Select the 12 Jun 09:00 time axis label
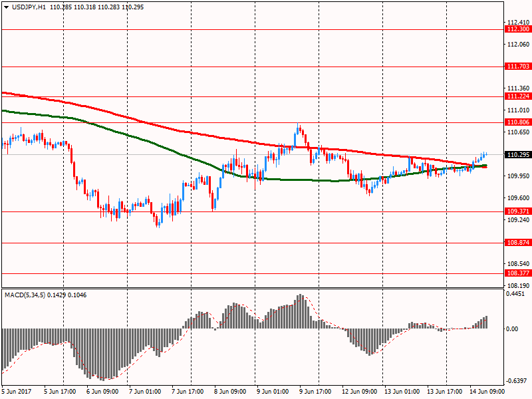 tap(359, 392)
